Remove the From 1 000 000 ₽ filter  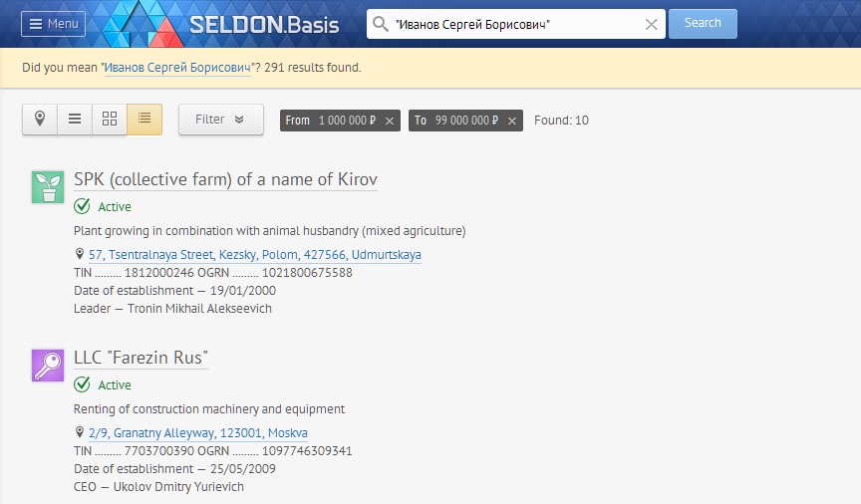(390, 121)
